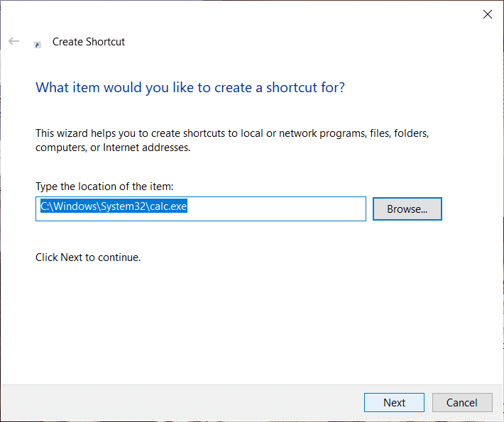Click the blank white area below the instructions
Image resolution: width=504 pixels, height=422 pixels.
coord(248,319)
